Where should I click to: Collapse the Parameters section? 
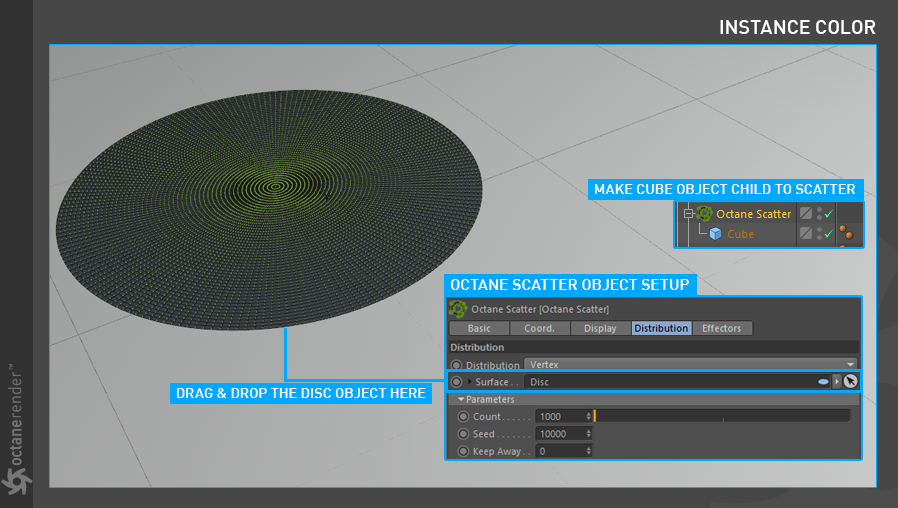461,399
